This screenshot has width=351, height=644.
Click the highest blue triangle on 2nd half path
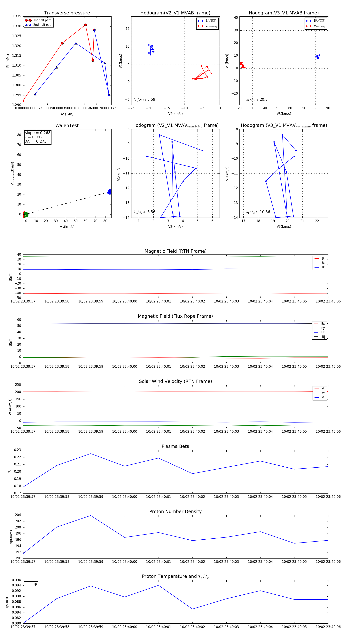pos(94,30)
